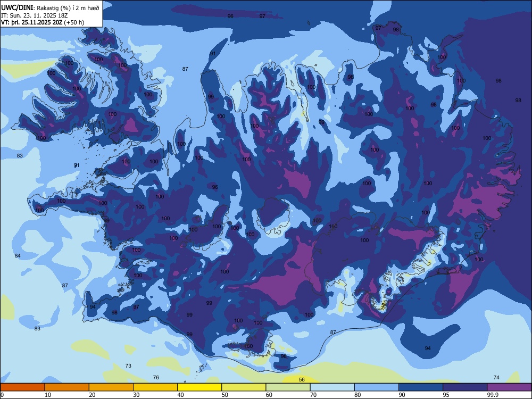This screenshot has width=532, height=399.
Task: Click the '99.9' legend tick label
Action: (x=492, y=395)
